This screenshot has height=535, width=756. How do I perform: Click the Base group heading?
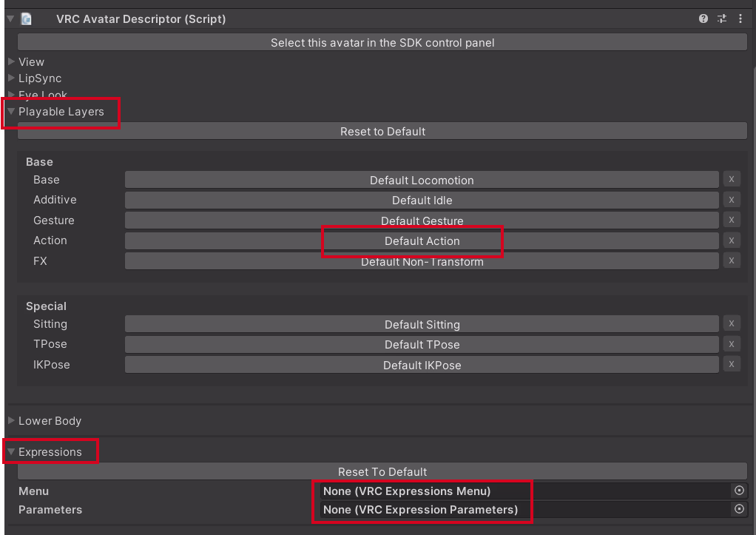tap(39, 161)
